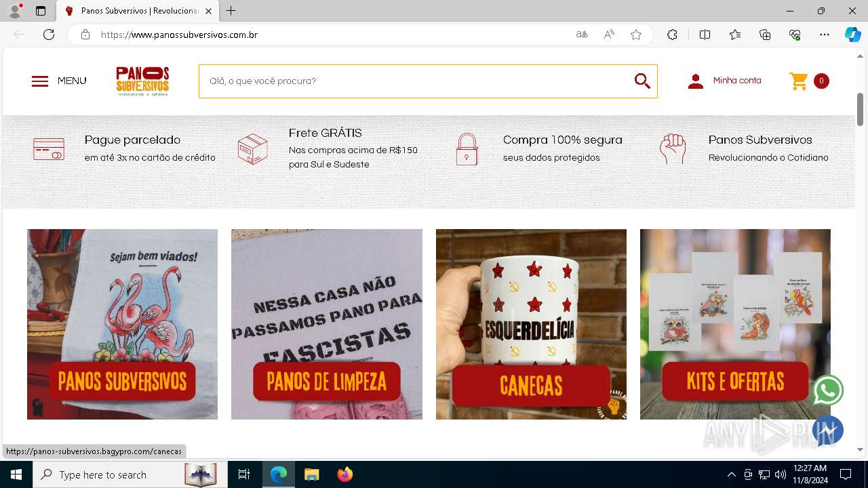Screen dimensions: 868x488
Task: Close the Panos Subversivos tab
Action: coord(208,11)
